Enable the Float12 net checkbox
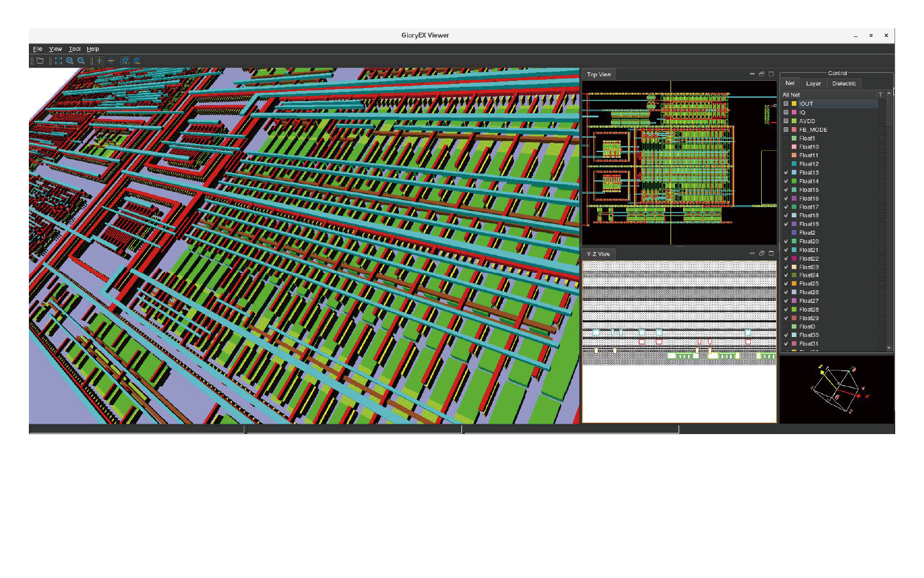The height and width of the screenshot is (578, 924). tap(786, 164)
